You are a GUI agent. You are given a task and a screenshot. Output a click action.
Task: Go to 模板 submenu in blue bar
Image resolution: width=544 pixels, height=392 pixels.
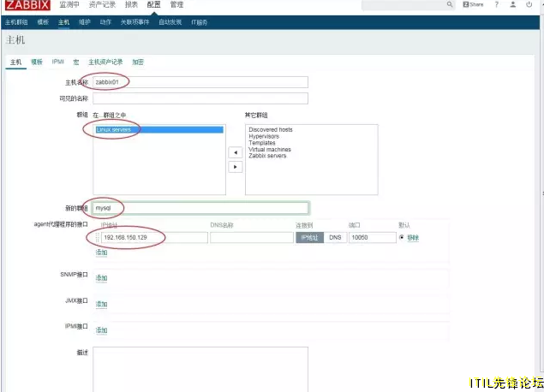coord(43,22)
